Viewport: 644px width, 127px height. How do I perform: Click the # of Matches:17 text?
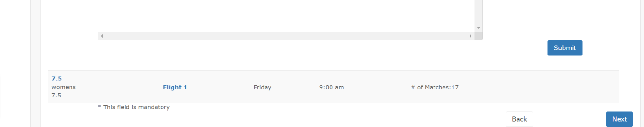pyautogui.click(x=435, y=87)
